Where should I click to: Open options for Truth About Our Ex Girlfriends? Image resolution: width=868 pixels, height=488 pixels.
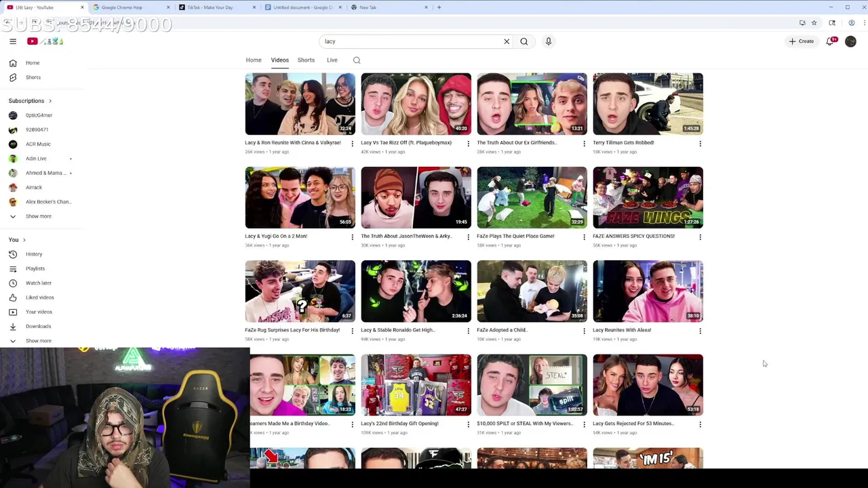pos(584,144)
